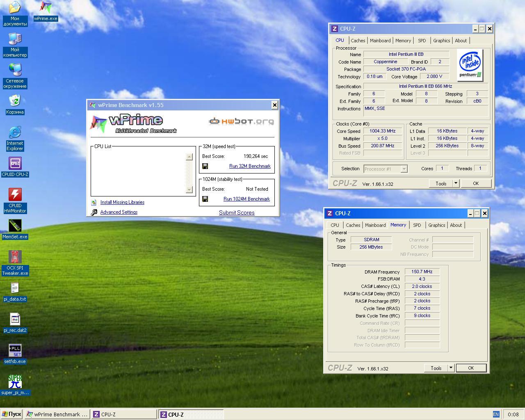Click CPU List scrollbar down arrow
The height and width of the screenshot is (420, 525).
tap(189, 189)
